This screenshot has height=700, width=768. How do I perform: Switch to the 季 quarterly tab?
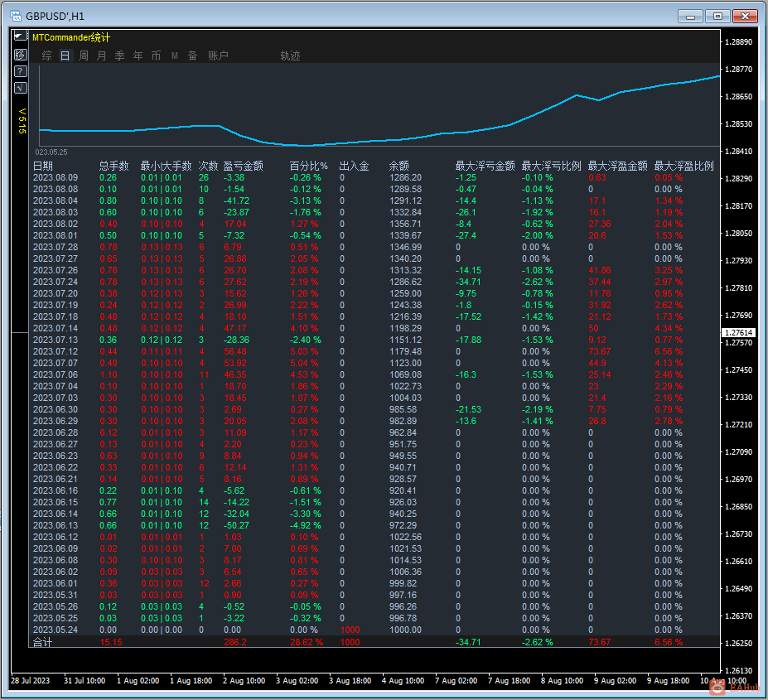point(119,56)
